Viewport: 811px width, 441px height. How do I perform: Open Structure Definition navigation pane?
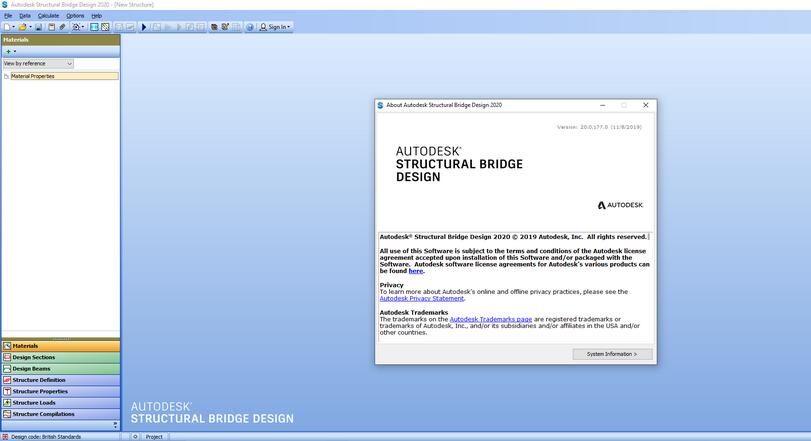click(61, 380)
